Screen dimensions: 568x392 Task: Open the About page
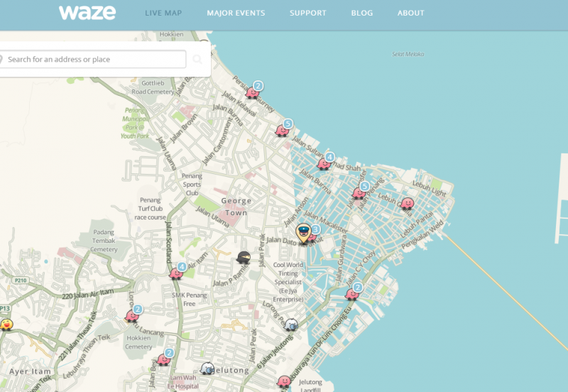point(411,13)
